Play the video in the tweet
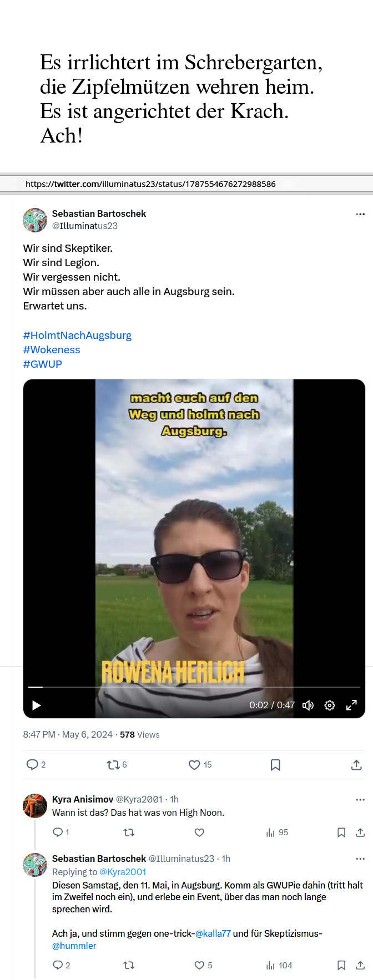The image size is (373, 980). 37,705
